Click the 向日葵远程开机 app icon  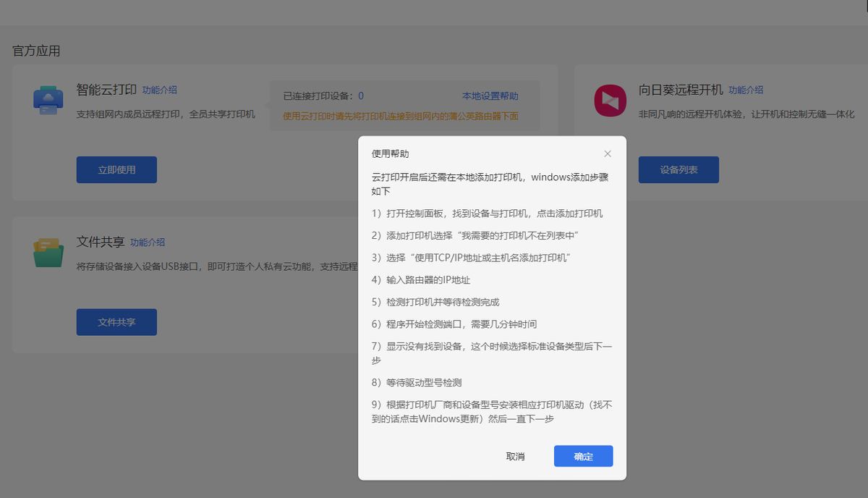click(x=610, y=100)
